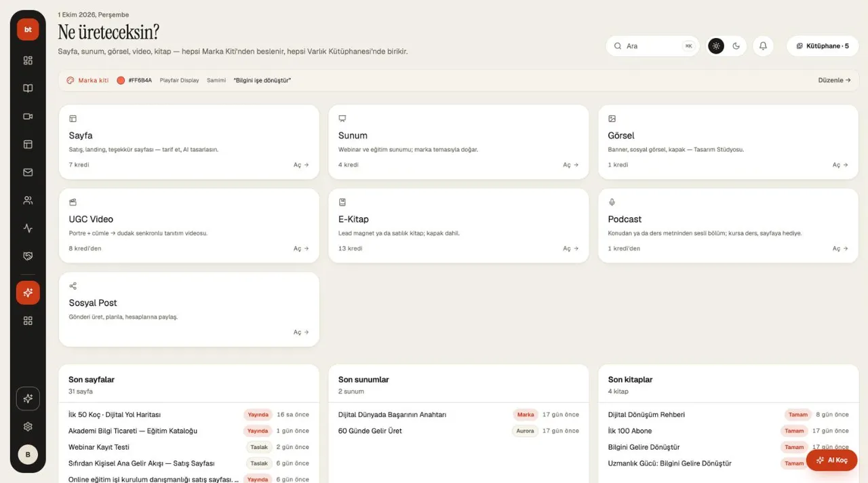868x483 pixels.
Task: Open "Sıfırdan Kişisel Ana Gelir Akışı — Satış Sayfası"
Action: pos(189,463)
